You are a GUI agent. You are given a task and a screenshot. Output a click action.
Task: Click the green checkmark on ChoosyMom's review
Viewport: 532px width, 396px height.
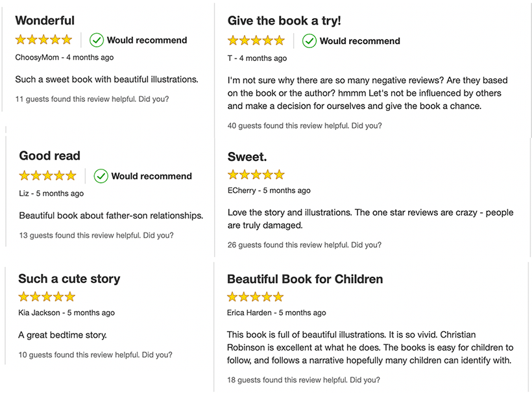pos(97,40)
